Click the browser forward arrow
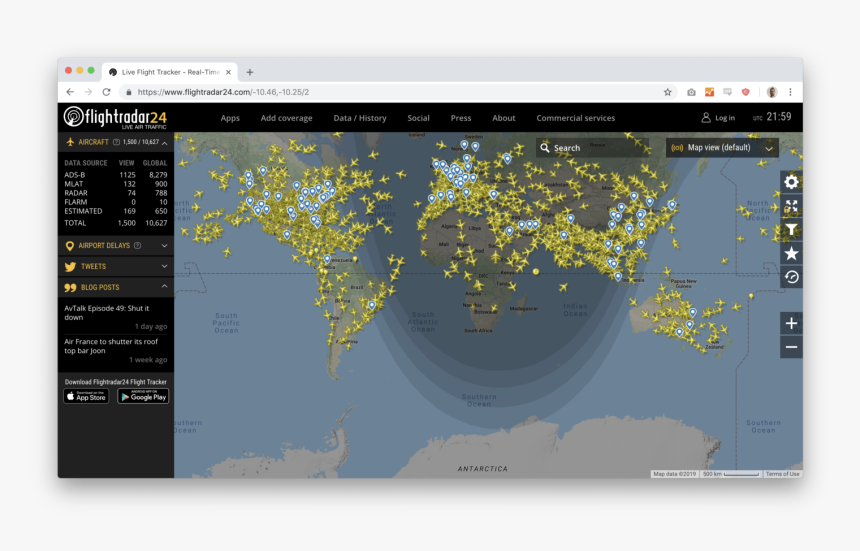The width and height of the screenshot is (860, 551). coord(88,92)
